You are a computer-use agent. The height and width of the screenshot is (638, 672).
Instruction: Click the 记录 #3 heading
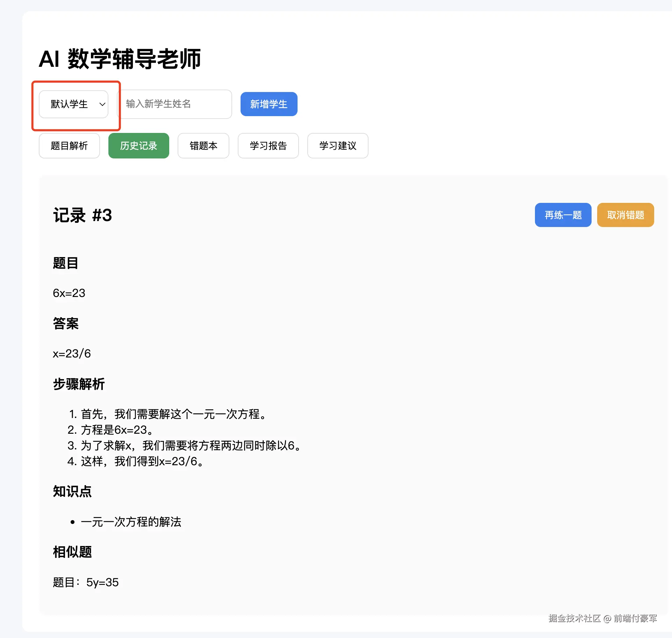[83, 215]
